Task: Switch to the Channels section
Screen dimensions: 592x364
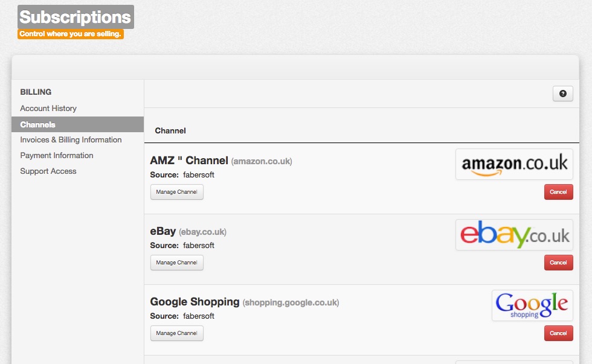Action: click(38, 124)
